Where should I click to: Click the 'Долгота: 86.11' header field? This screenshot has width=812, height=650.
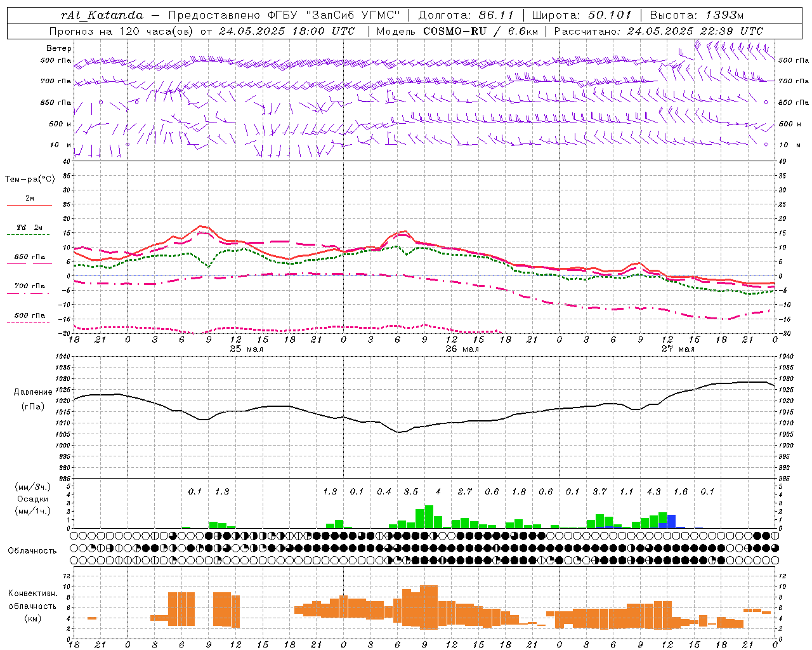466,15
